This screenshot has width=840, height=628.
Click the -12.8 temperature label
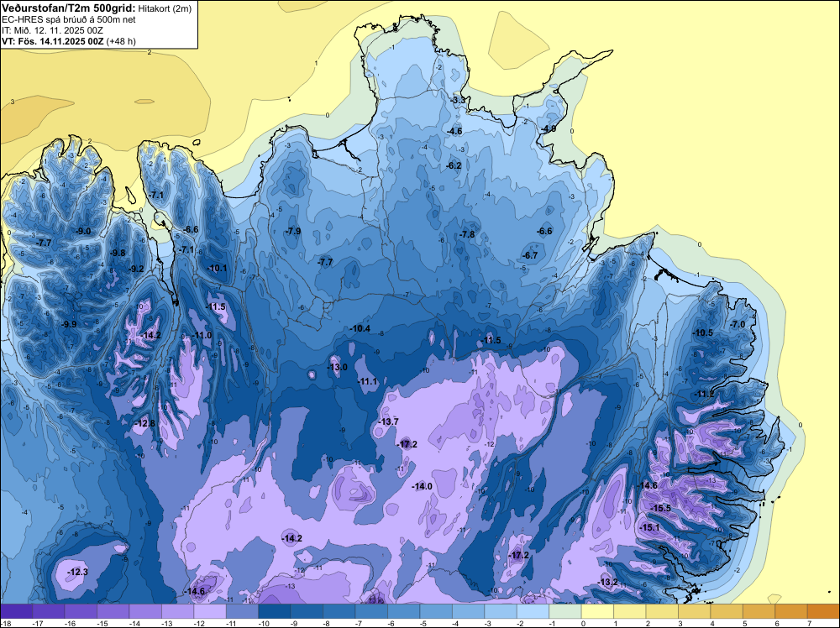[145, 423]
